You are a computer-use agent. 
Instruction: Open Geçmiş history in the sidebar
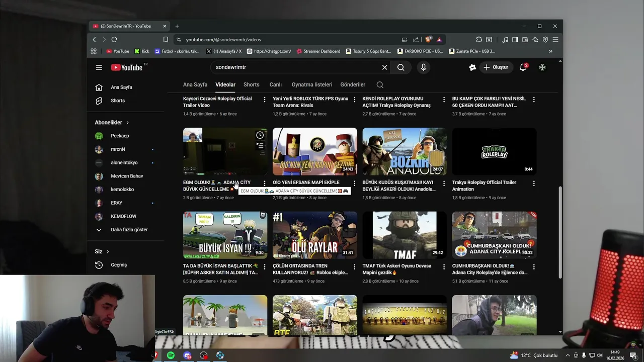click(x=119, y=265)
